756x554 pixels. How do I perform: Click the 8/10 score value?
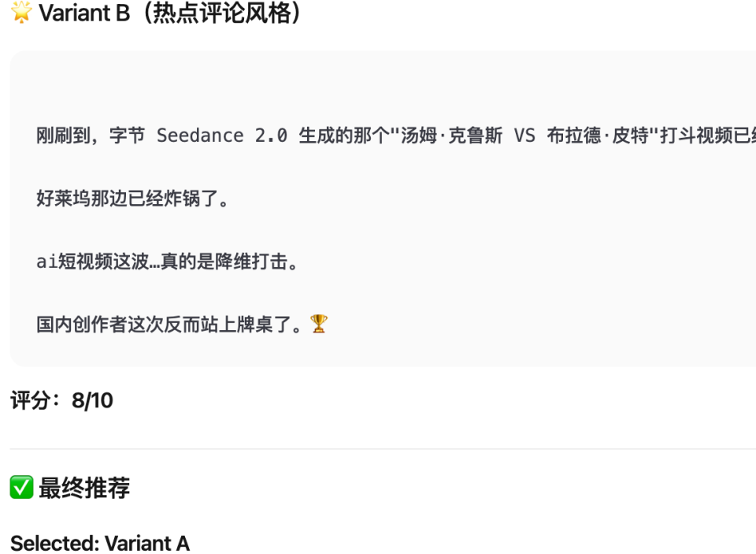tap(92, 400)
